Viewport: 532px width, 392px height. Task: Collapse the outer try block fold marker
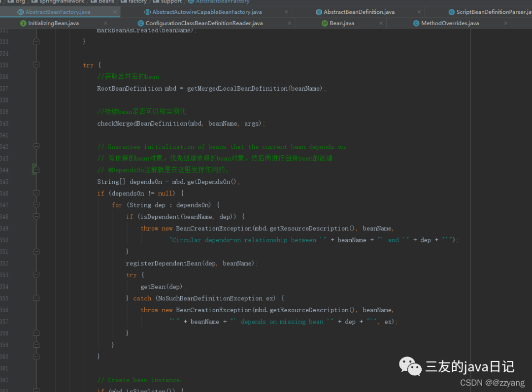[x=36, y=65]
